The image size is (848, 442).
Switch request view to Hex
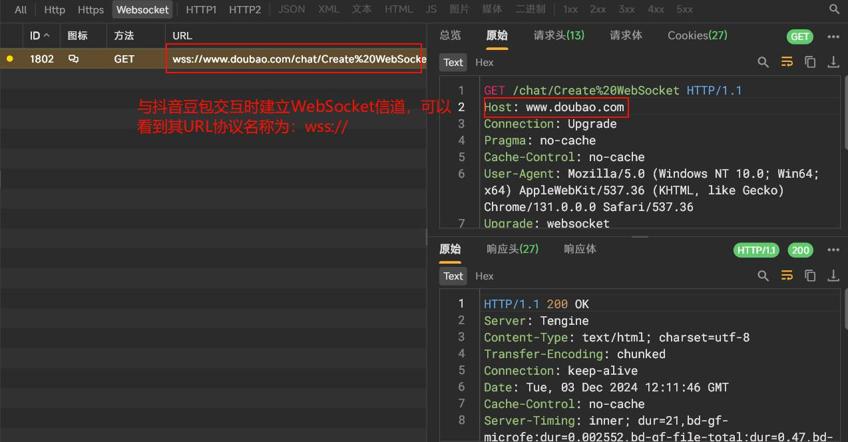pos(484,62)
